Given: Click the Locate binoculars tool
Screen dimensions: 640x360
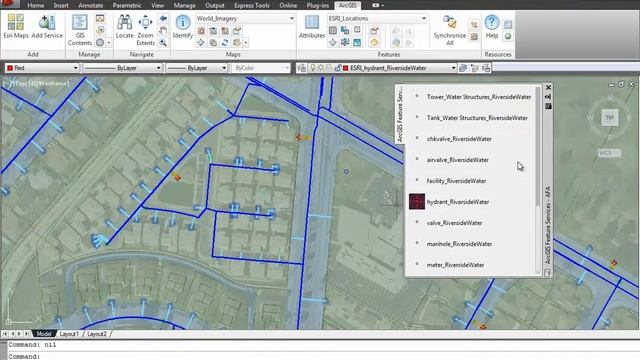Looking at the screenshot, I should pyautogui.click(x=124, y=26).
